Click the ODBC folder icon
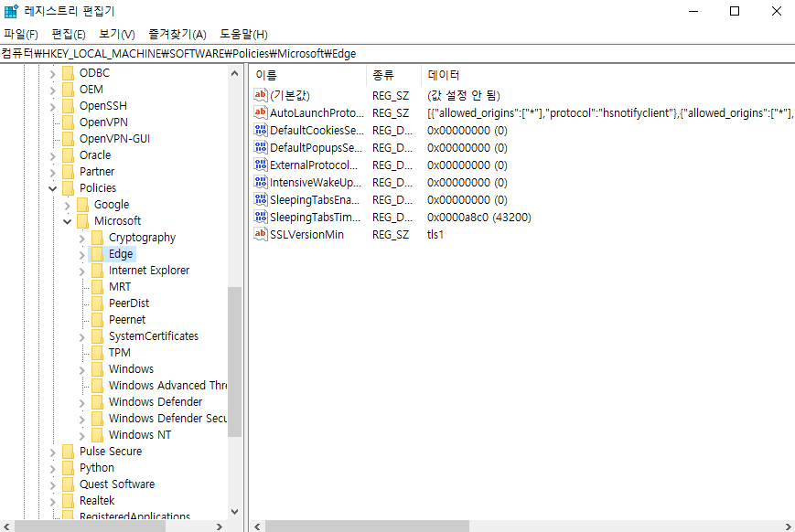 pyautogui.click(x=68, y=73)
